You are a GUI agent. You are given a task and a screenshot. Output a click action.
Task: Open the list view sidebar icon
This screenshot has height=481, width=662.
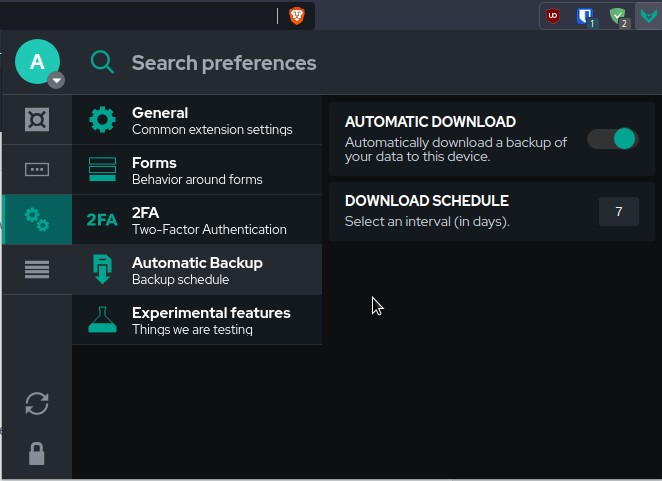point(37,269)
